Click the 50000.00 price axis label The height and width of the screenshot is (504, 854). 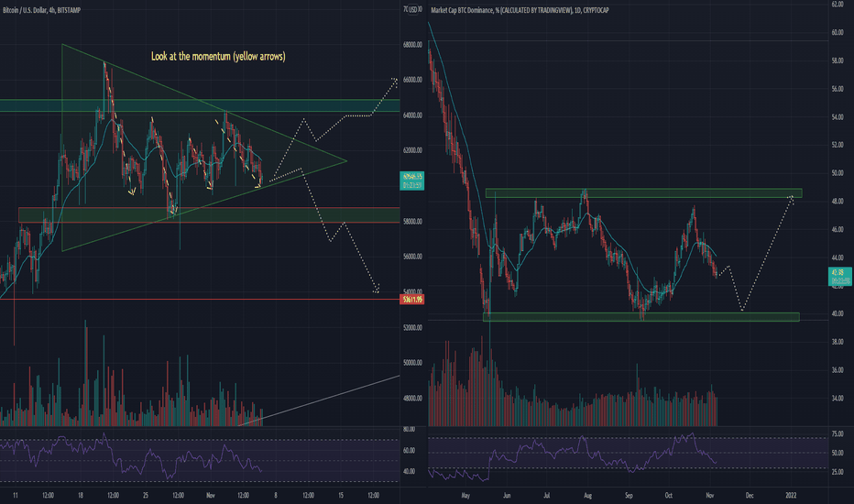[x=412, y=363]
